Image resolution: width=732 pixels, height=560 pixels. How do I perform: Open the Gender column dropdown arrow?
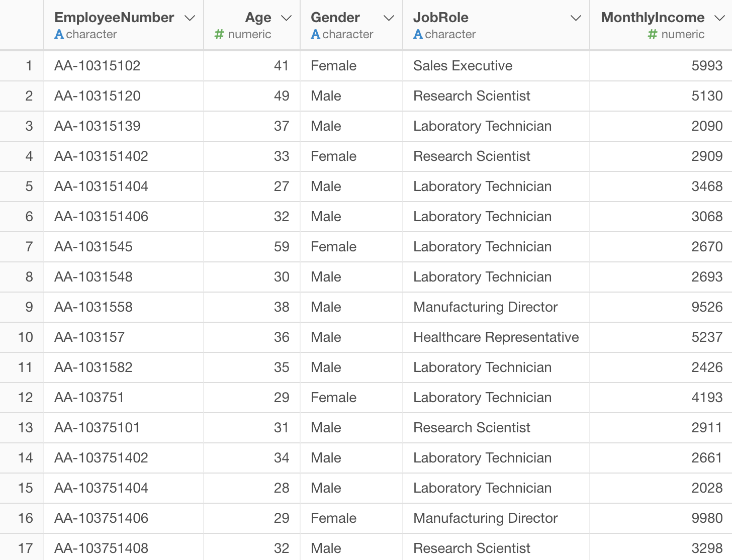tap(389, 18)
